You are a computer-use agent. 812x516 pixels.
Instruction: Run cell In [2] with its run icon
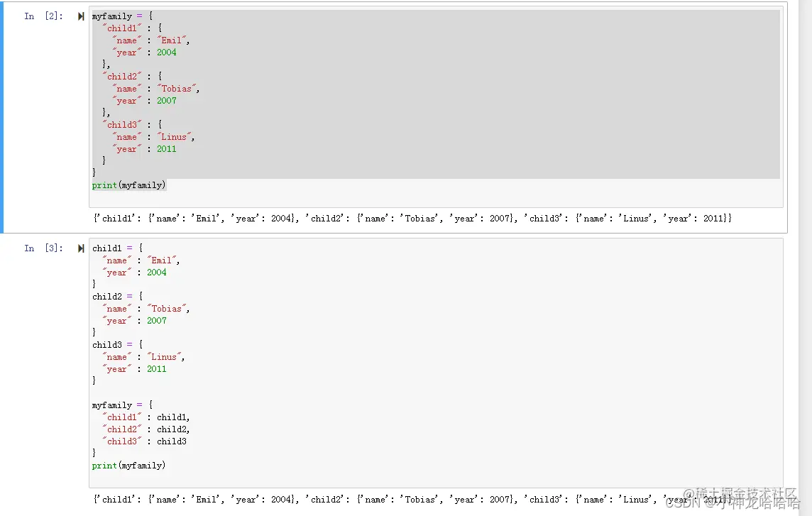[81, 16]
